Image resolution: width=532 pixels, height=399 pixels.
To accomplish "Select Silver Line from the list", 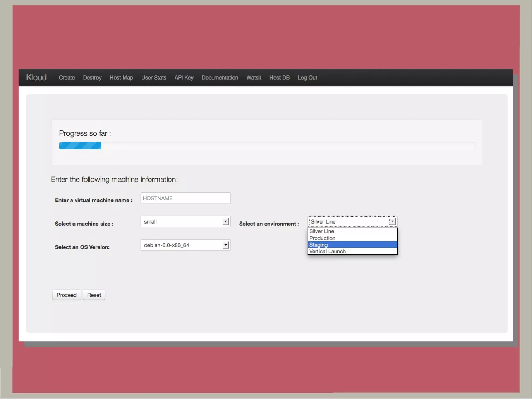I will point(322,231).
